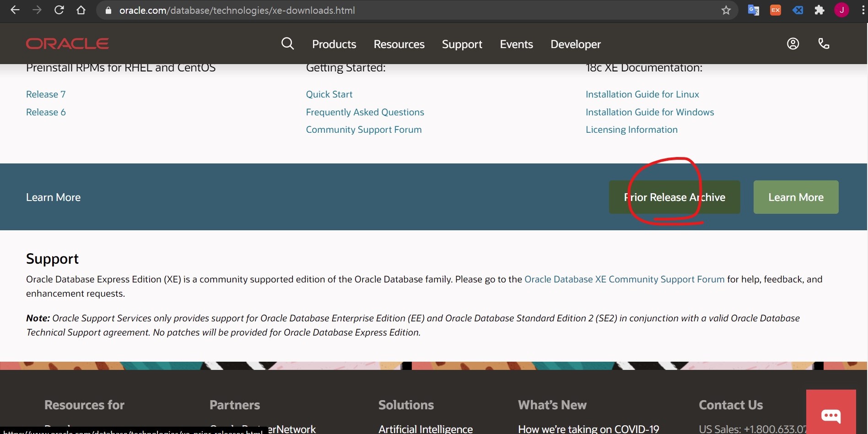
Task: Click the What's New footer heading
Action: (552, 405)
